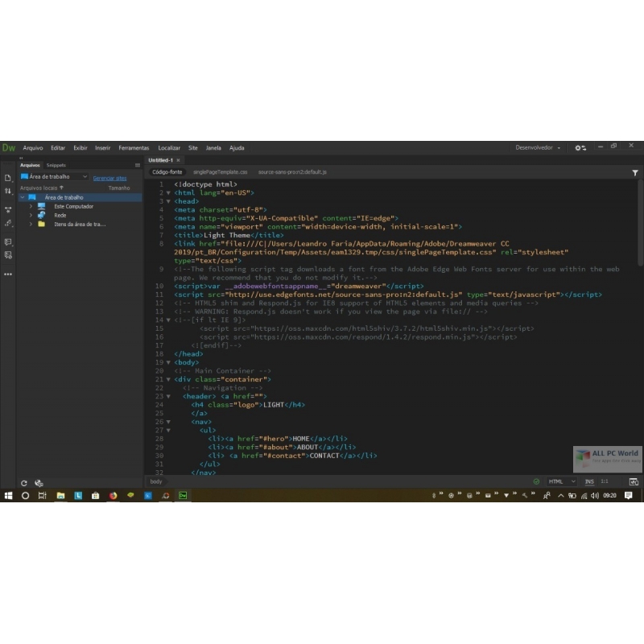Open the HTML language dropdown in status bar
Viewport: 644px width, 644px height.
point(561,481)
